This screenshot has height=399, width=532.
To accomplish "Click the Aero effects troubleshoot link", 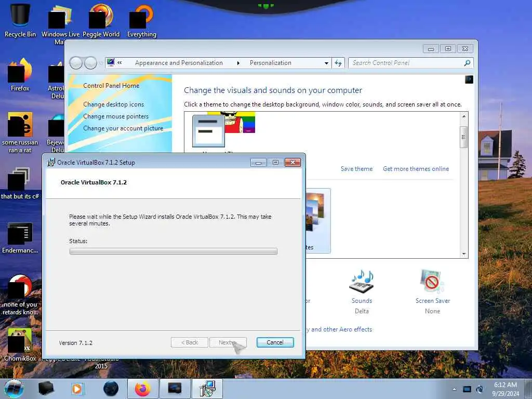I will [339, 329].
